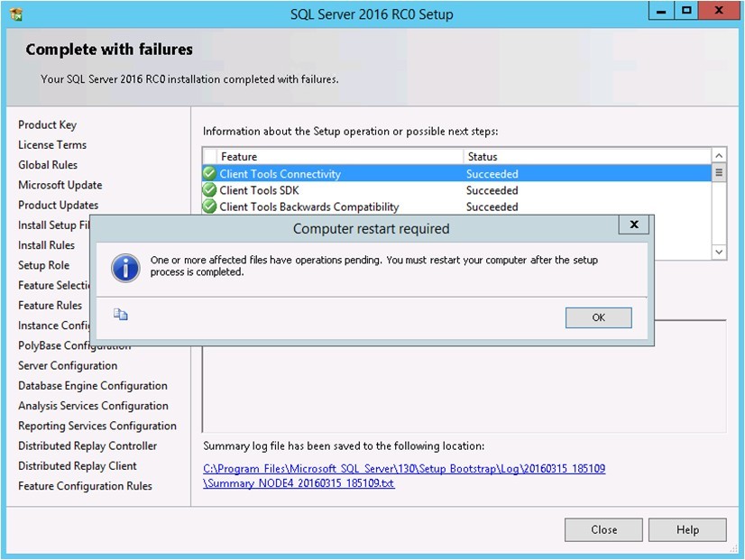Click the feature list scrollbar thumb
Viewport: 745px width, 560px height.
(719, 172)
